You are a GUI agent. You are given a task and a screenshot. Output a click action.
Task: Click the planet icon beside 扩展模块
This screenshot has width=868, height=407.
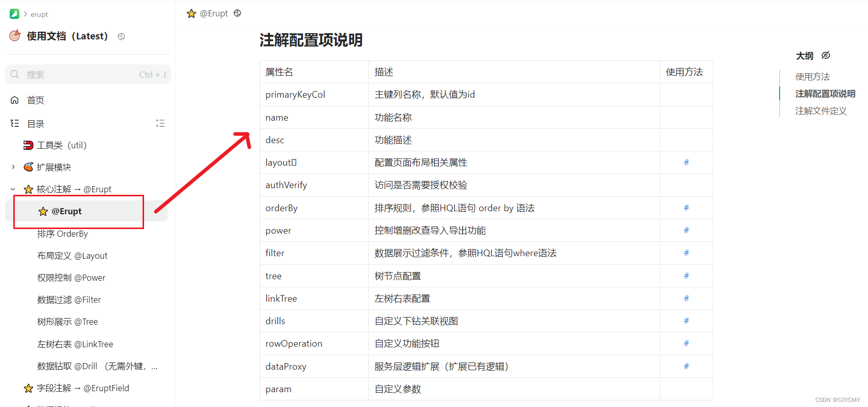(29, 167)
